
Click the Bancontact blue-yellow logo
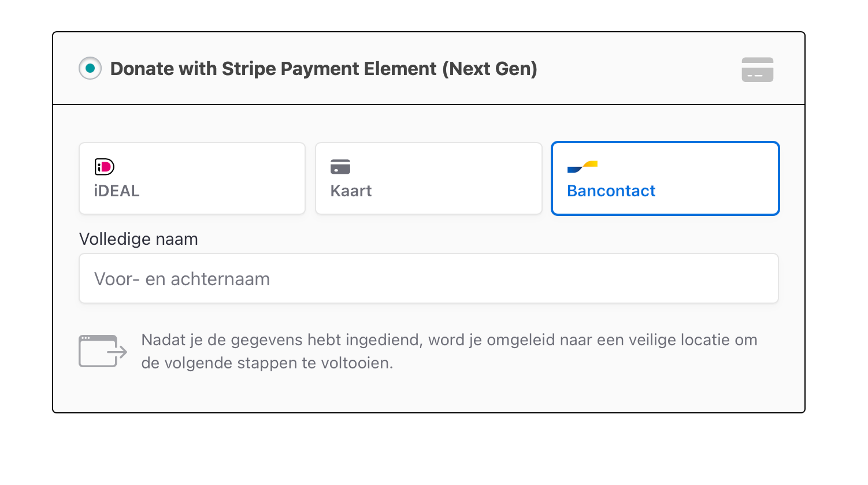click(582, 167)
